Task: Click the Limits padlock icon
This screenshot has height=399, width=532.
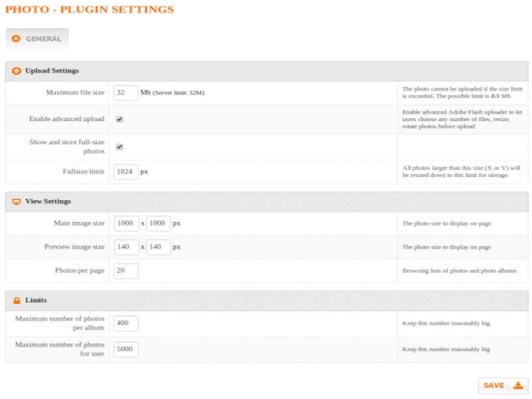Action: [x=17, y=301]
